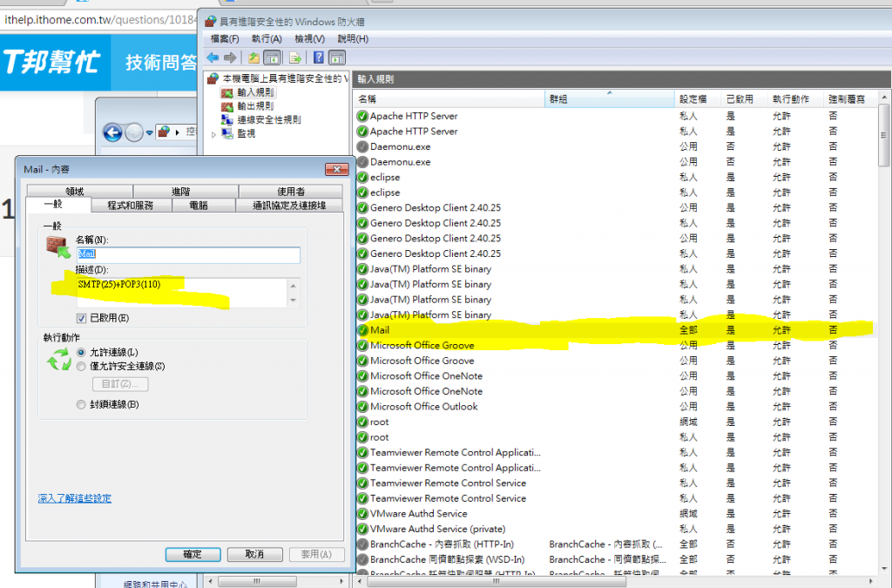Select 輸出規則 node in firewall tree

tap(255, 105)
